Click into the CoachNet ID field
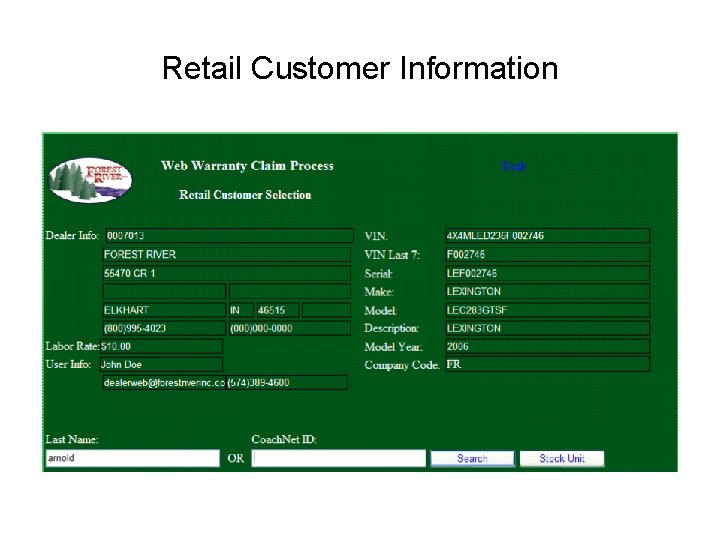720x540 pixels. pos(338,458)
